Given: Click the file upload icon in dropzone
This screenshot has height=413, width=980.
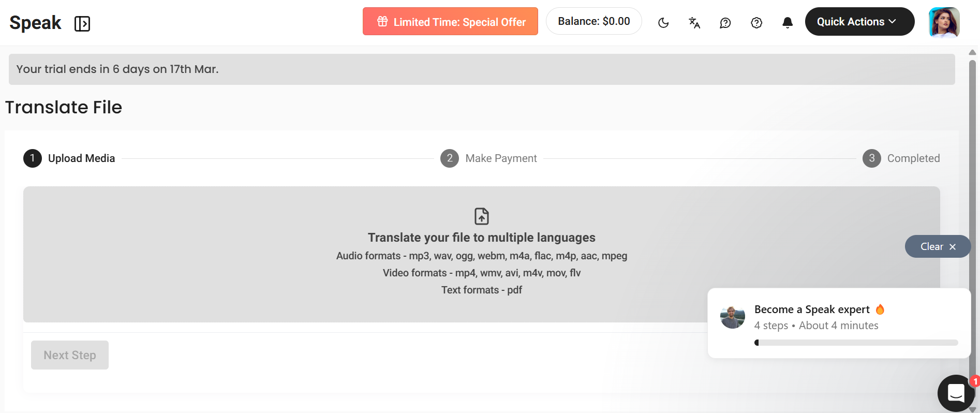Looking at the screenshot, I should click(x=481, y=216).
